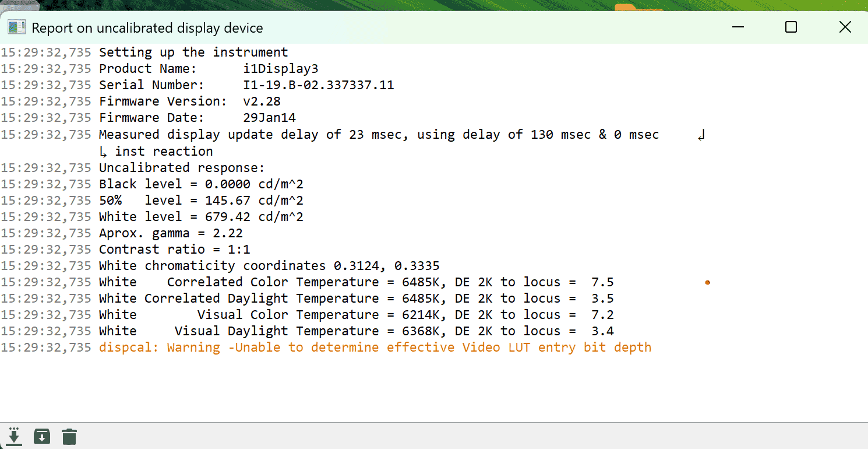Screen dimensions: 868x449
Task: Click the save log as icon
Action: click(14, 436)
